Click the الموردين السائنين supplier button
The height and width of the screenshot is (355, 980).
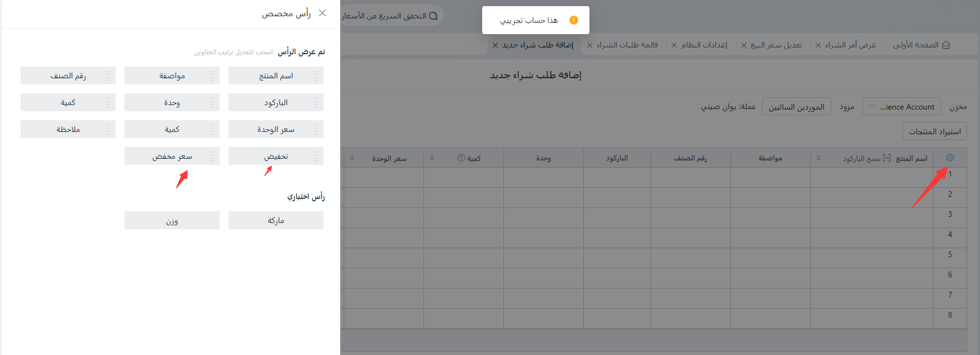pos(796,107)
